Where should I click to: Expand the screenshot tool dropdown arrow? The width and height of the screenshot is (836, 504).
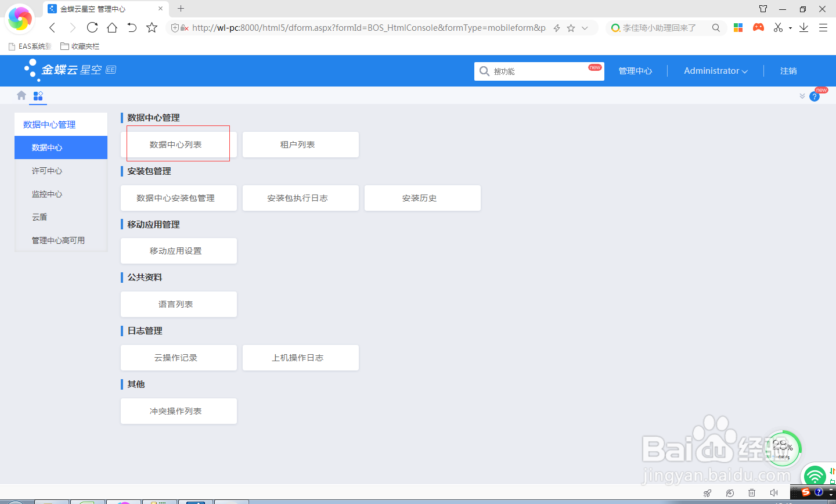click(790, 28)
